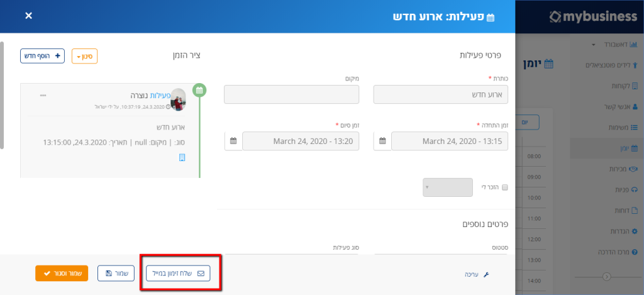
Task: Expand the 'סינון' filter dropdown
Action: point(85,56)
